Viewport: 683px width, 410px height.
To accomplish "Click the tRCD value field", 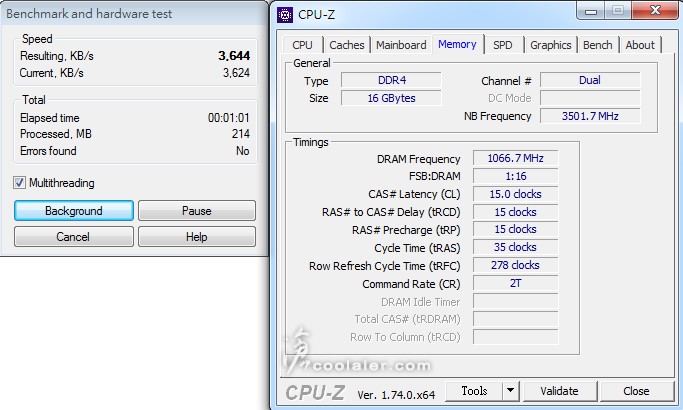I will [515, 212].
